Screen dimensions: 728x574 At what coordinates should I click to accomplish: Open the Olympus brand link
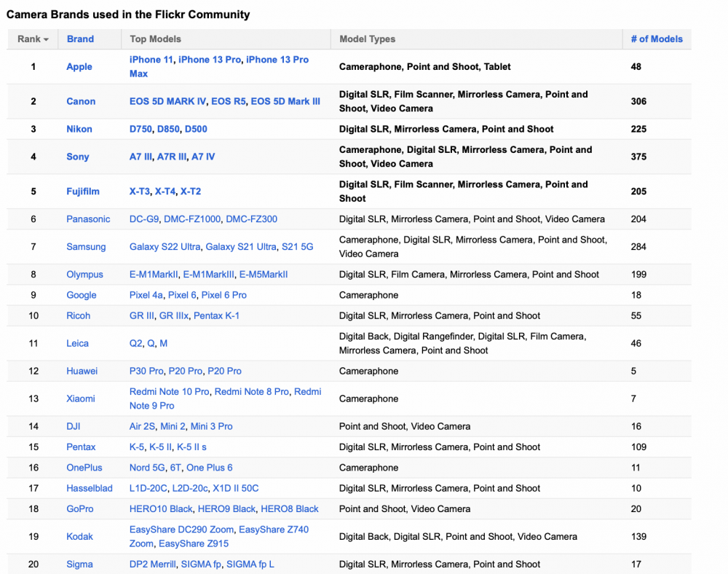coord(84,275)
